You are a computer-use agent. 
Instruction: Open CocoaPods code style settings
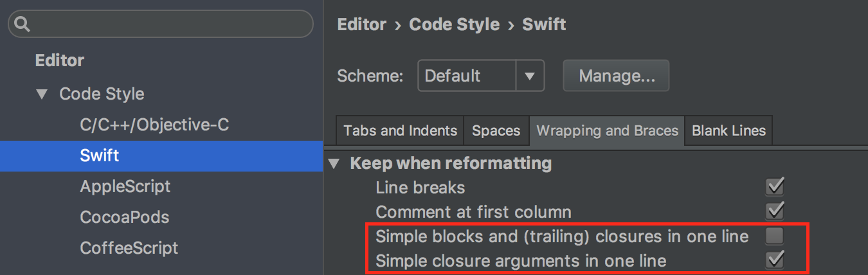pos(125,217)
